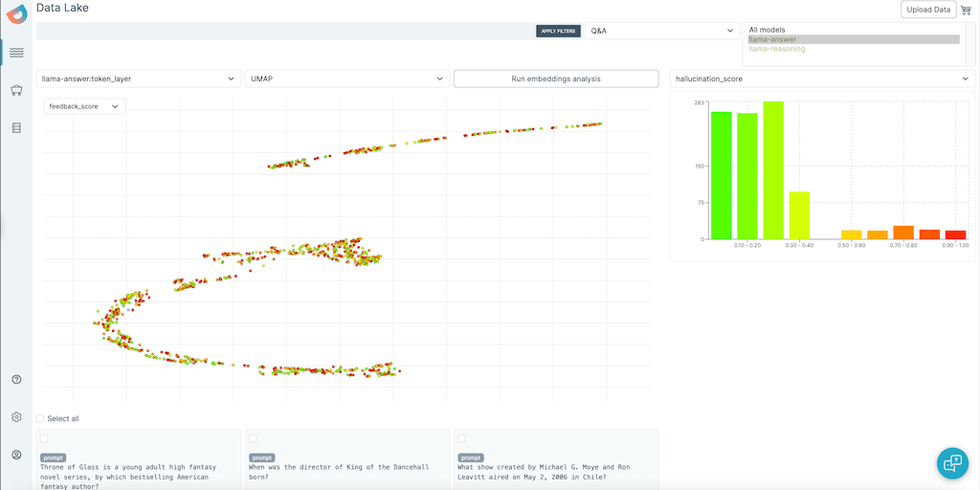Open the database list icon in sidebar
Image resolution: width=980 pixels, height=490 pixels.
[16, 127]
